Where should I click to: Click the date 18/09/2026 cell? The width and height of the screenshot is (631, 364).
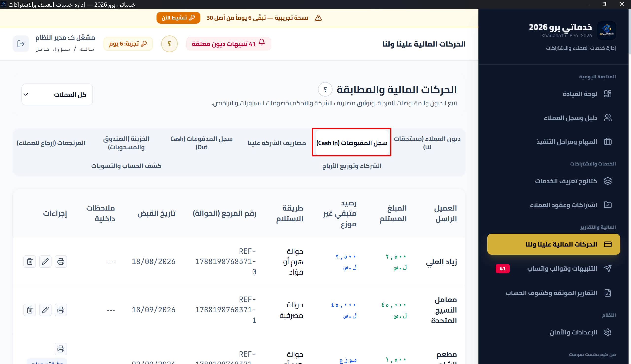tap(154, 310)
